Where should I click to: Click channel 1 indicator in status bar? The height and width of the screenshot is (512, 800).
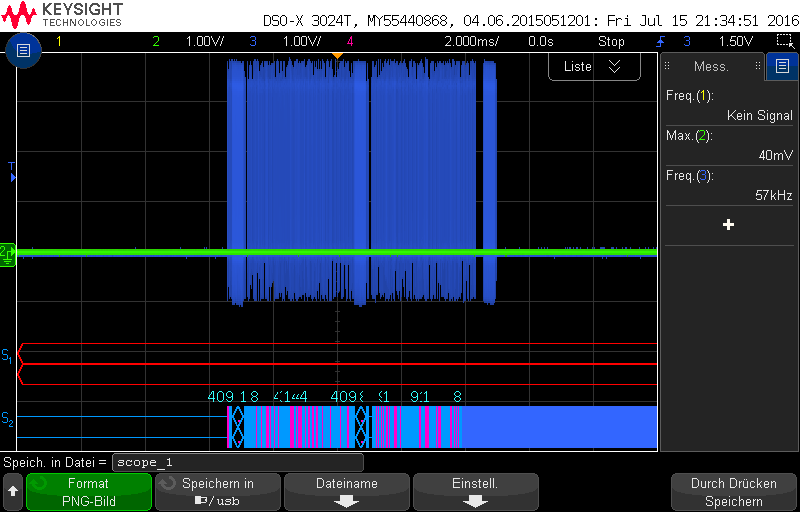[59, 41]
